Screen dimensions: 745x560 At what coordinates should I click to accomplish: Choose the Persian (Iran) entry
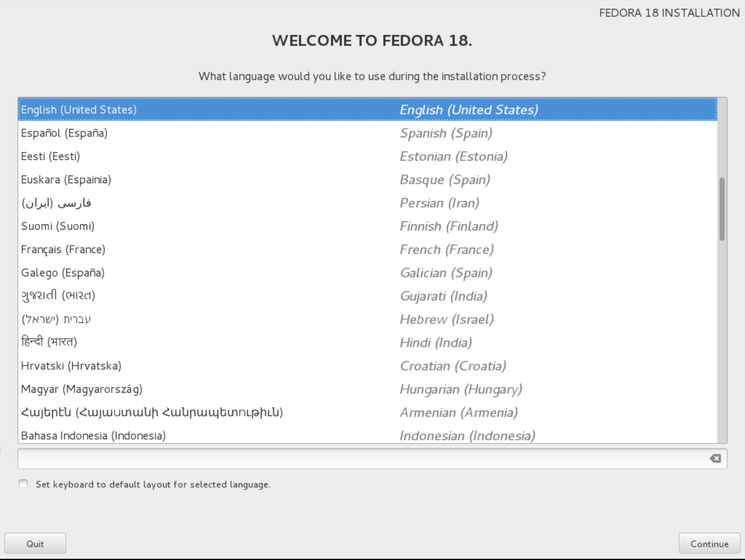point(368,203)
